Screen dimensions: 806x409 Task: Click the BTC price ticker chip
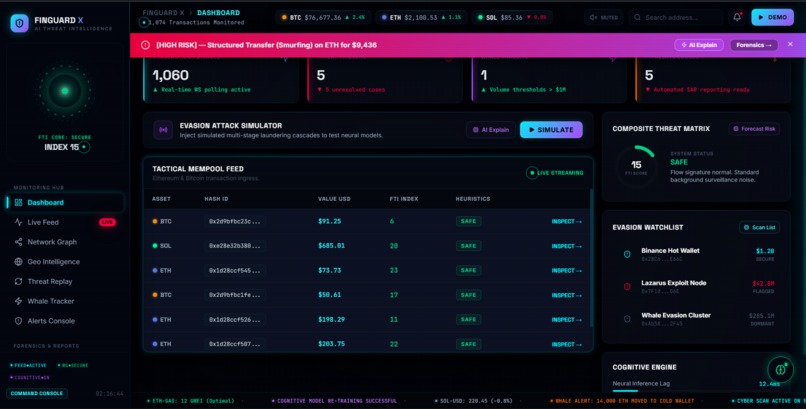323,17
